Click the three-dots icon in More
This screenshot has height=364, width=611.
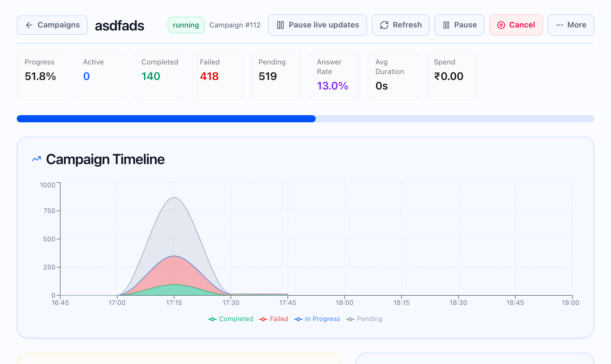tap(560, 25)
